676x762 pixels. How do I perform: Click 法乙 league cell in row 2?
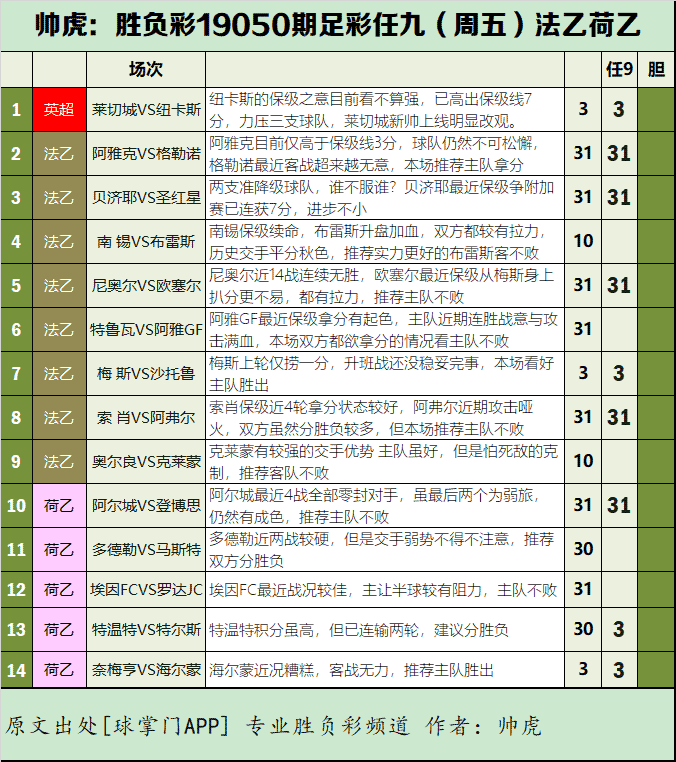click(x=59, y=154)
